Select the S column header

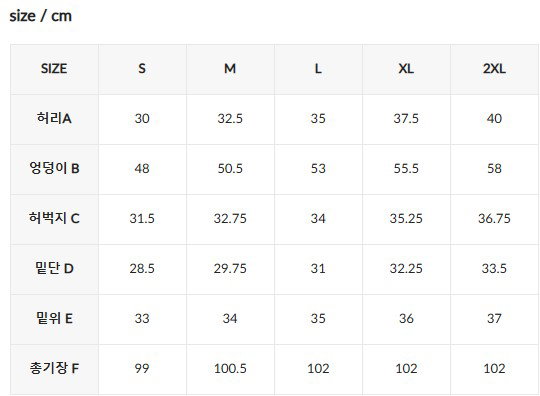point(142,69)
